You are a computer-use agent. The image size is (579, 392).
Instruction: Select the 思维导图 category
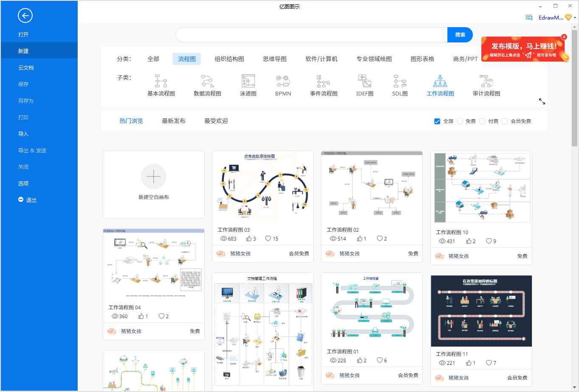(275, 59)
